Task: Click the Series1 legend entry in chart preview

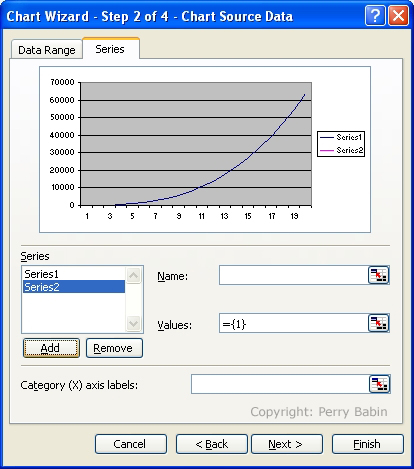Action: tap(341, 137)
